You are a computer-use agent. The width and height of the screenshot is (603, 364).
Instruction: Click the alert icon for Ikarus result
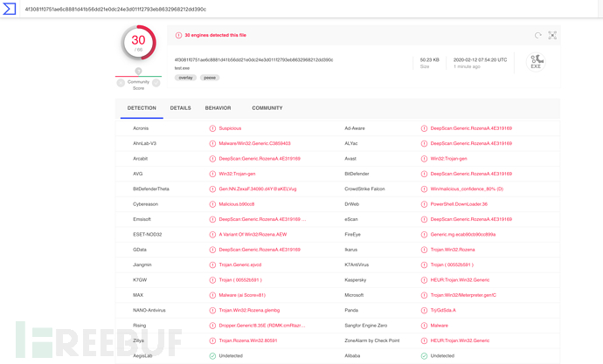[424, 250]
